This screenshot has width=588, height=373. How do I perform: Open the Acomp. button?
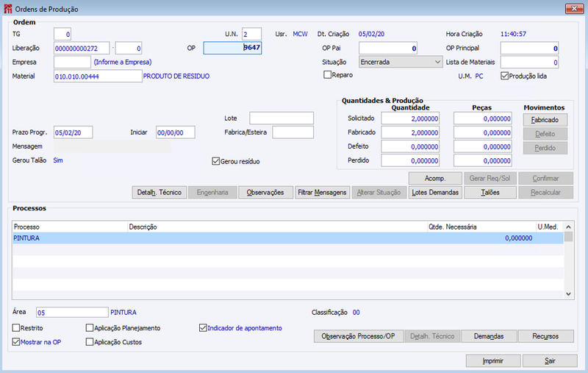[x=435, y=178]
